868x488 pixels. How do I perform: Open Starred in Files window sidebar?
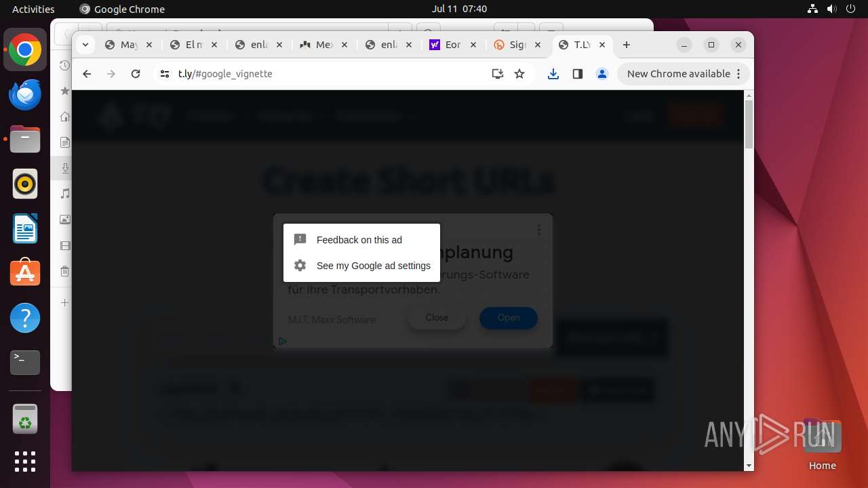coord(64,91)
